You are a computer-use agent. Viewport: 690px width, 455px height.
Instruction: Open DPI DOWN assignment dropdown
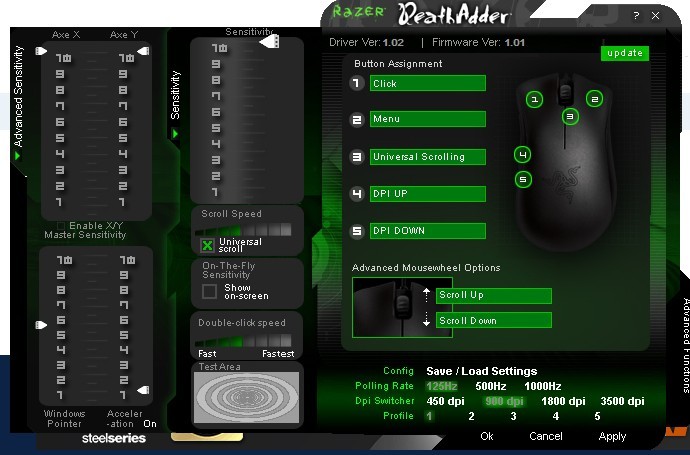[x=428, y=231]
